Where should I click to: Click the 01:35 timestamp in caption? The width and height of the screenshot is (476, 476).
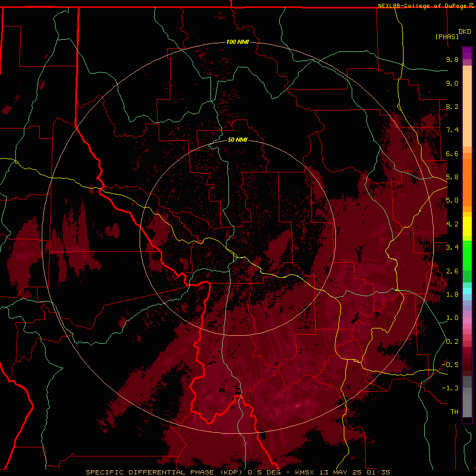pyautogui.click(x=378, y=472)
